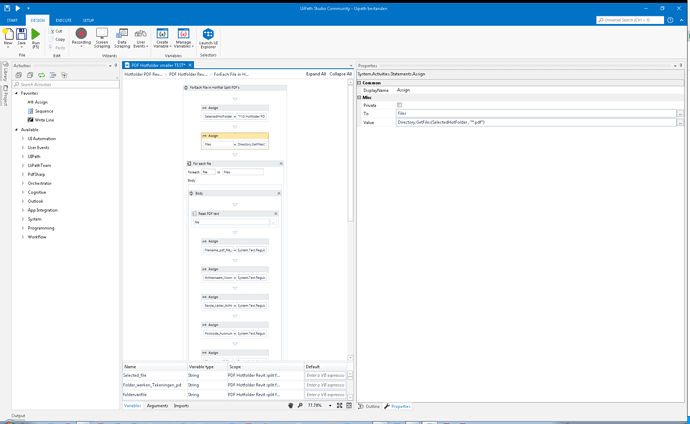Open the quick-access toolbar dropdown arrow
This screenshot has height=424, width=690.
coord(28,8)
